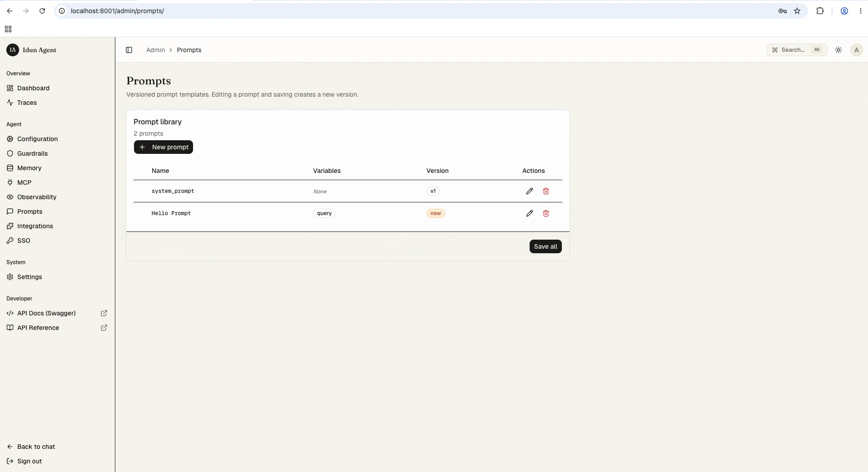Open browser extensions puzzle icon

[820, 11]
